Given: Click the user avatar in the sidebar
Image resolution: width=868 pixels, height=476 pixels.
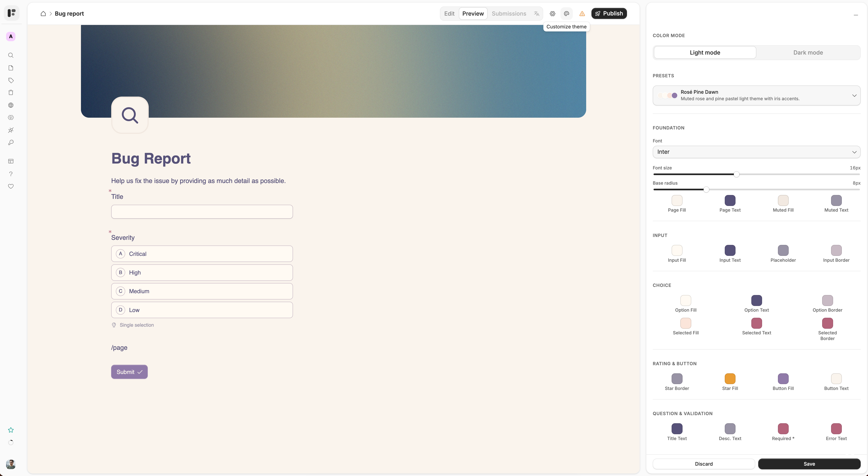Looking at the screenshot, I should (x=11, y=464).
